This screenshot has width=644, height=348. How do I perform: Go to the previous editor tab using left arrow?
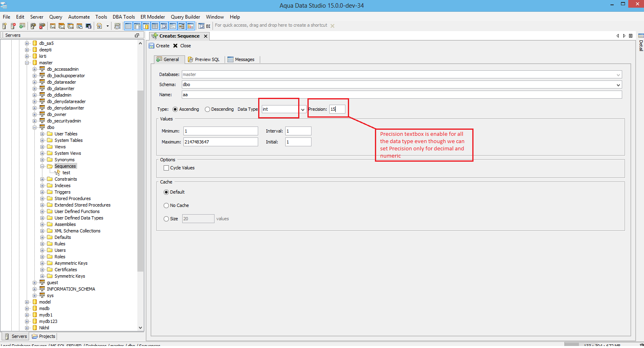point(618,36)
